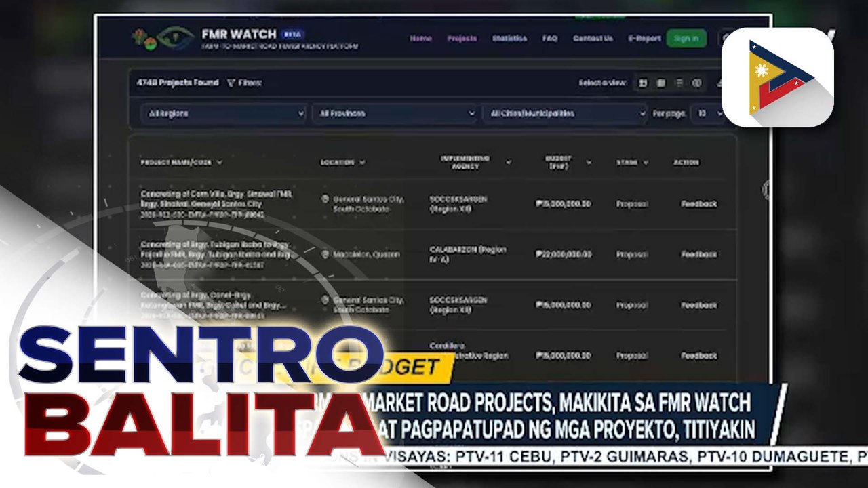Image resolution: width=868 pixels, height=488 pixels.
Task: Click location pin icon for Corn Ville row
Action: click(325, 199)
